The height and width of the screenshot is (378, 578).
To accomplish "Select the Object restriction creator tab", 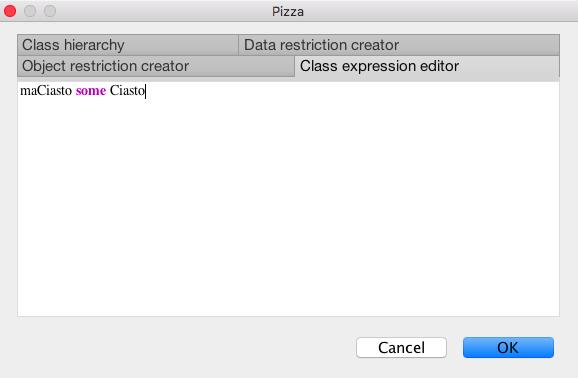I will [156, 66].
